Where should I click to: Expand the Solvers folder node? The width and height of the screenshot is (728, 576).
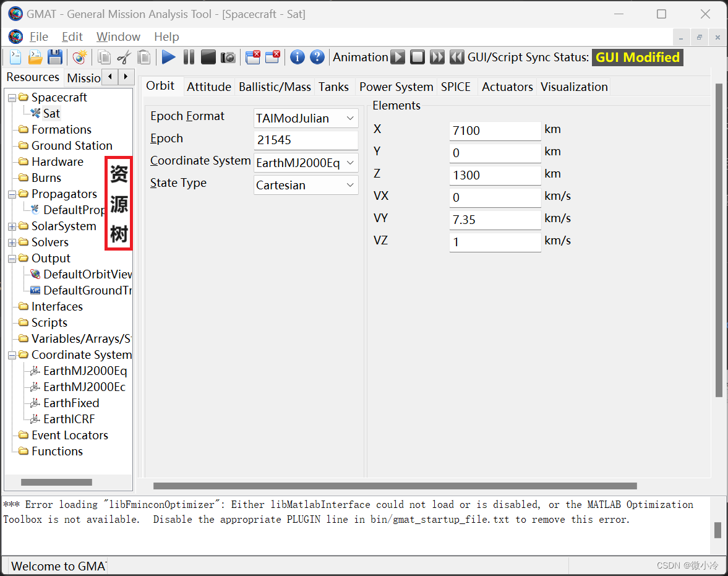click(x=12, y=243)
